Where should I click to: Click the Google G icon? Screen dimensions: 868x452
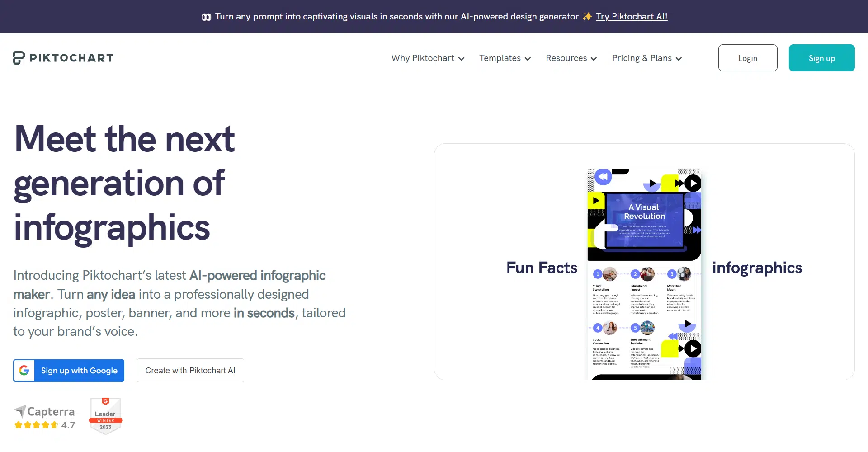click(x=24, y=371)
